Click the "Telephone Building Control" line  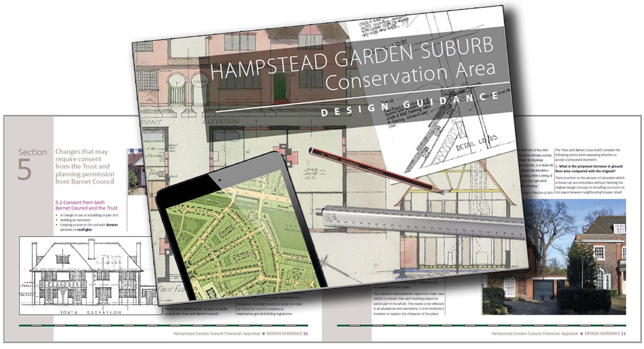(x=269, y=304)
